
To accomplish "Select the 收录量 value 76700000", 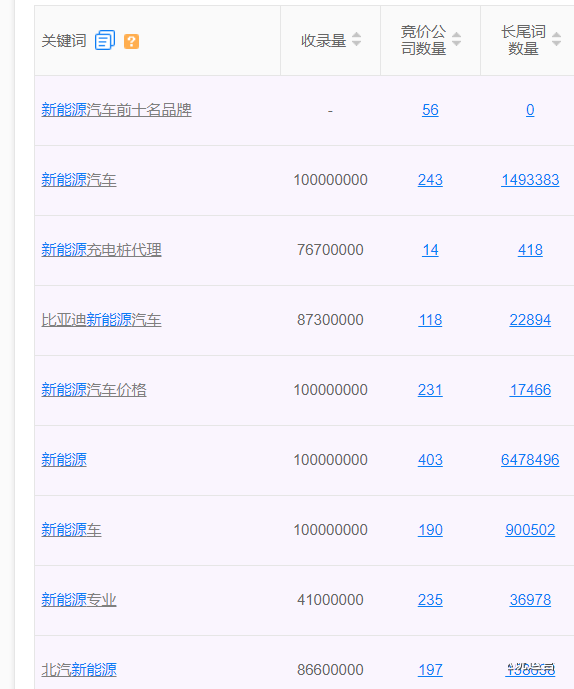I will [x=330, y=250].
